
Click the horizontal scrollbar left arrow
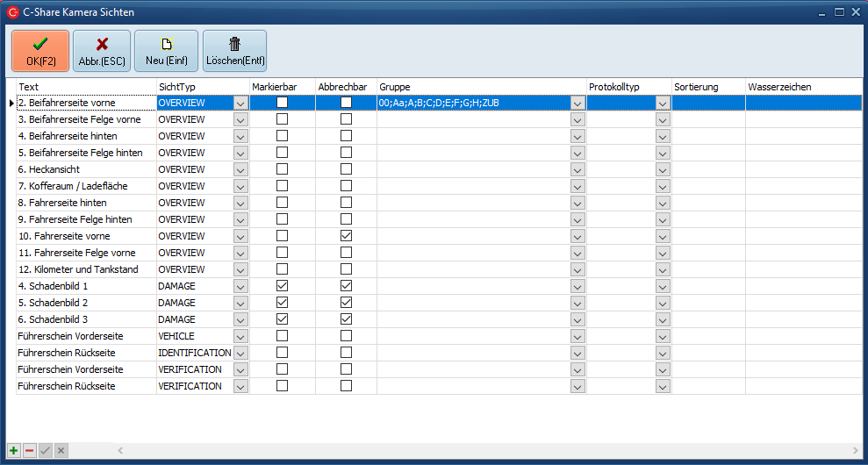(x=121, y=450)
